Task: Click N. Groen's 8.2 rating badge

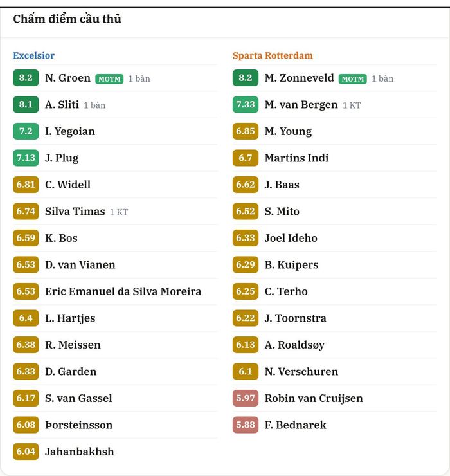Action: [x=26, y=78]
